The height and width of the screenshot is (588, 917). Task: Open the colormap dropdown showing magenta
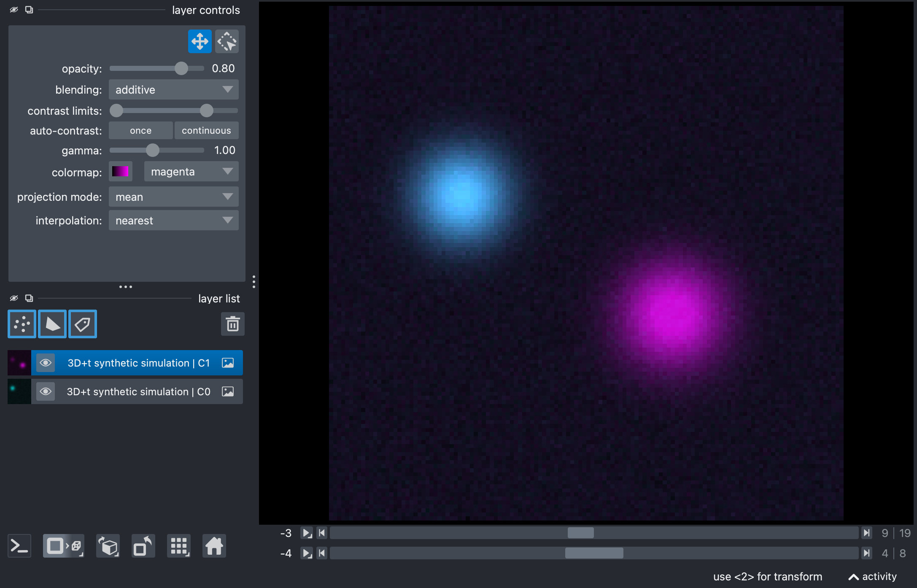191,171
